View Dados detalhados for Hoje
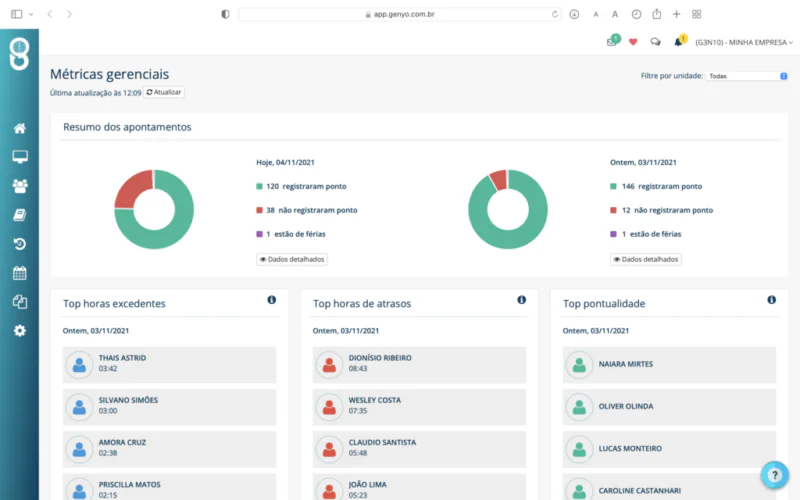The image size is (800, 500). point(292,259)
